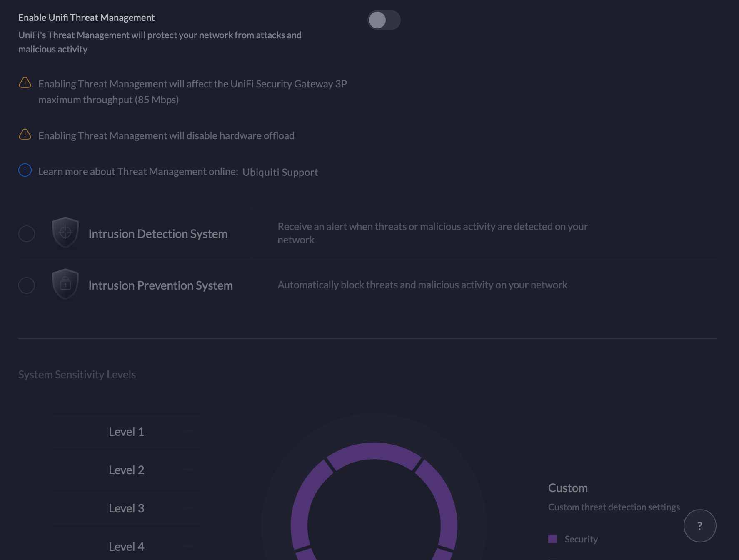
Task: Click the Custom threat detection heading
Action: 568,488
